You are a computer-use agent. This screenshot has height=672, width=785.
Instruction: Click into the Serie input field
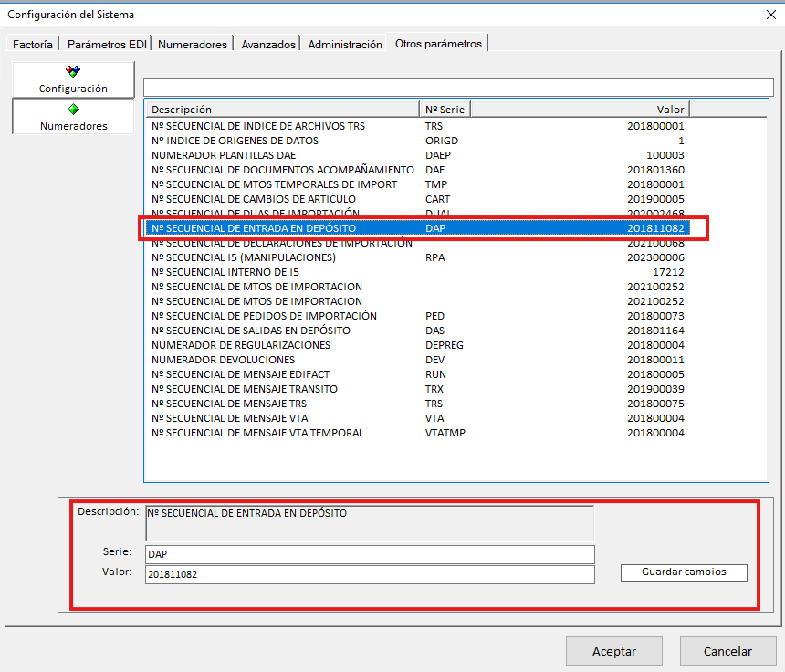[370, 554]
